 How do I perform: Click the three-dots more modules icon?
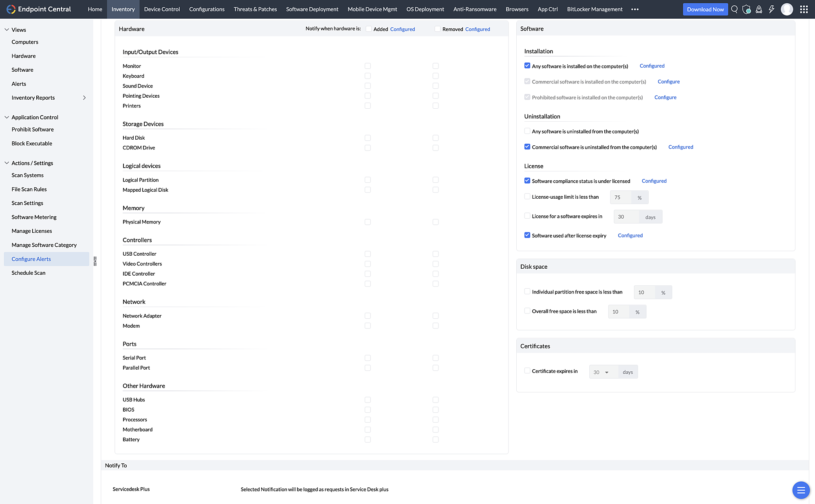[635, 9]
